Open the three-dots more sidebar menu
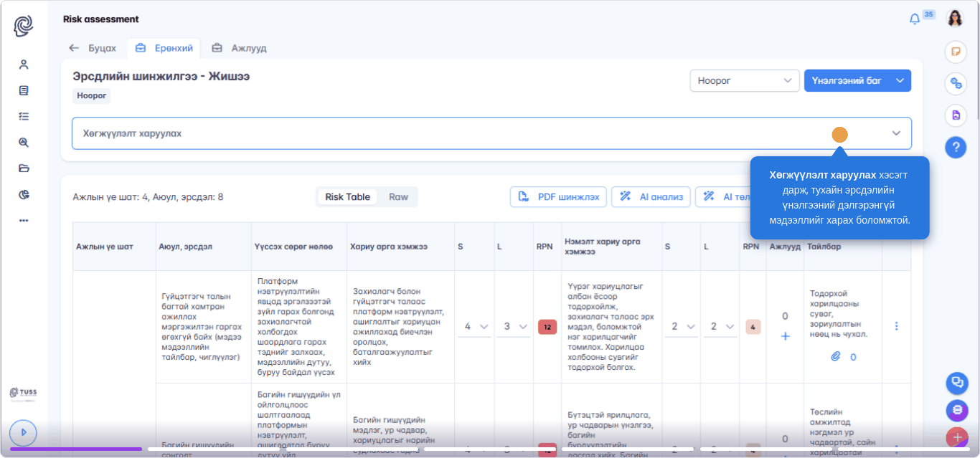Image resolution: width=980 pixels, height=458 pixels. point(24,220)
